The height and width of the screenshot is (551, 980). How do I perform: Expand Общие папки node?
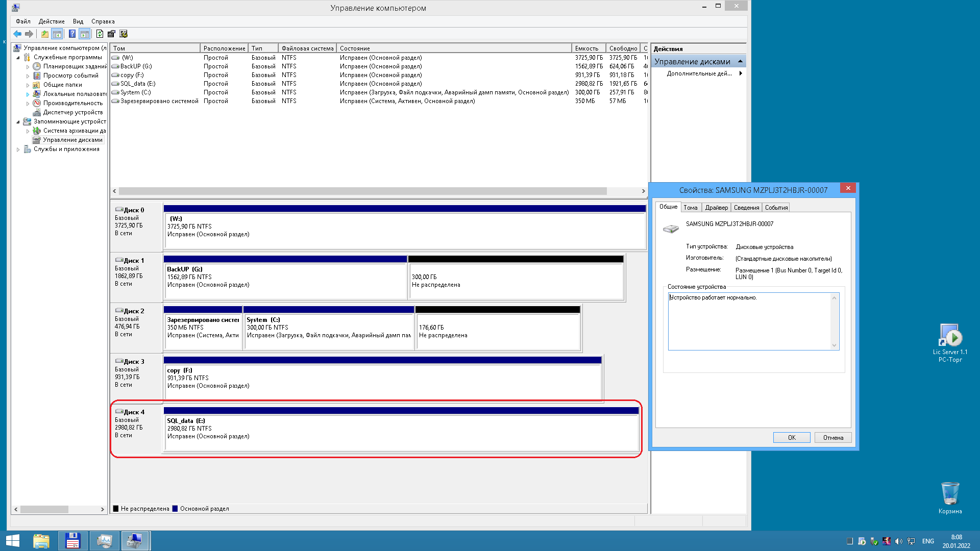[28, 85]
